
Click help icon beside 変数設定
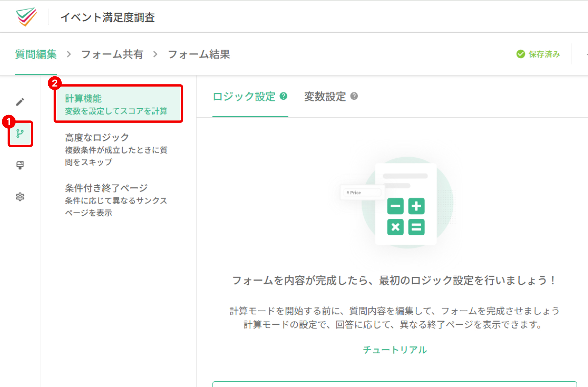click(354, 96)
